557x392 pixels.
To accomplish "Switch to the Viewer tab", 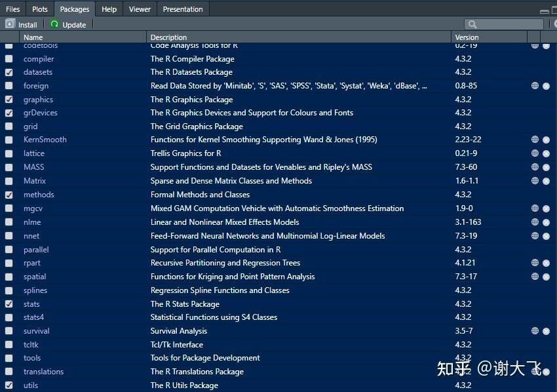I will coord(140,9).
